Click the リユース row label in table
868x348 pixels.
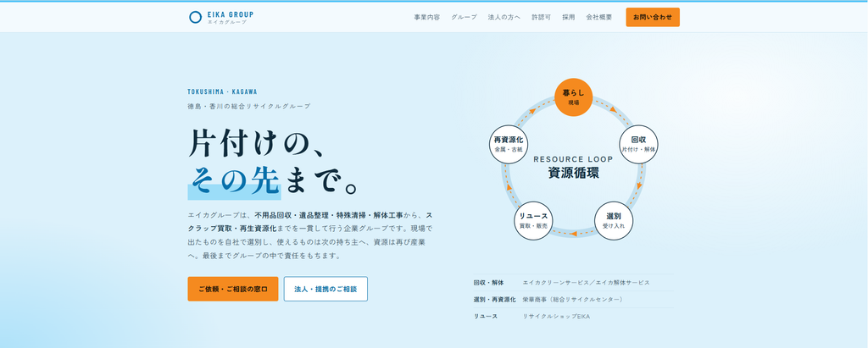click(x=486, y=317)
